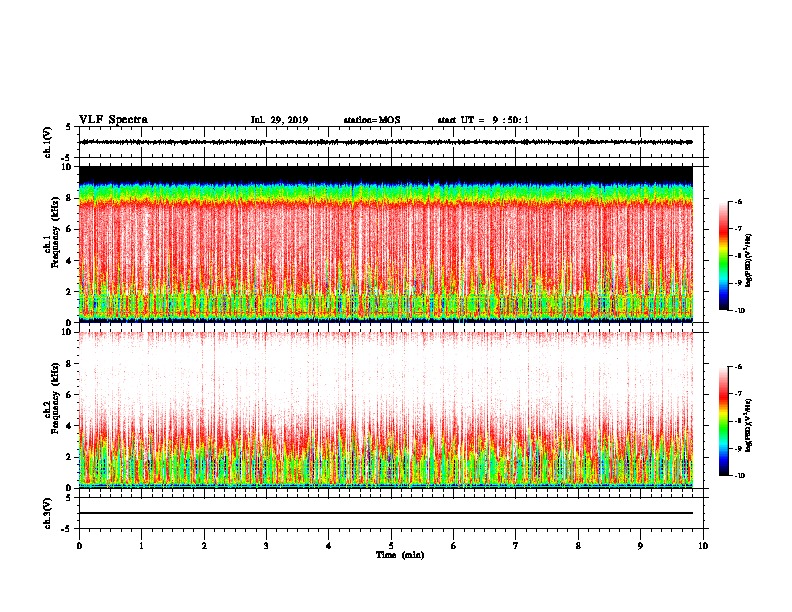Click time axis tick label "5"
The image size is (792, 612).
tap(391, 546)
